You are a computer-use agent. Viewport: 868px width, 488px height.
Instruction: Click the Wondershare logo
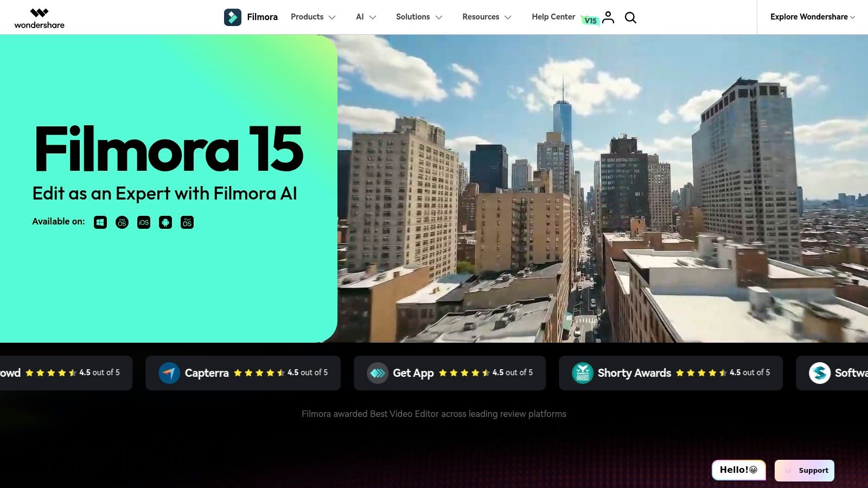[x=39, y=18]
